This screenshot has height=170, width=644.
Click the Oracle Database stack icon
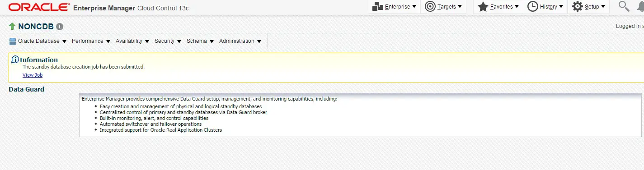13,41
